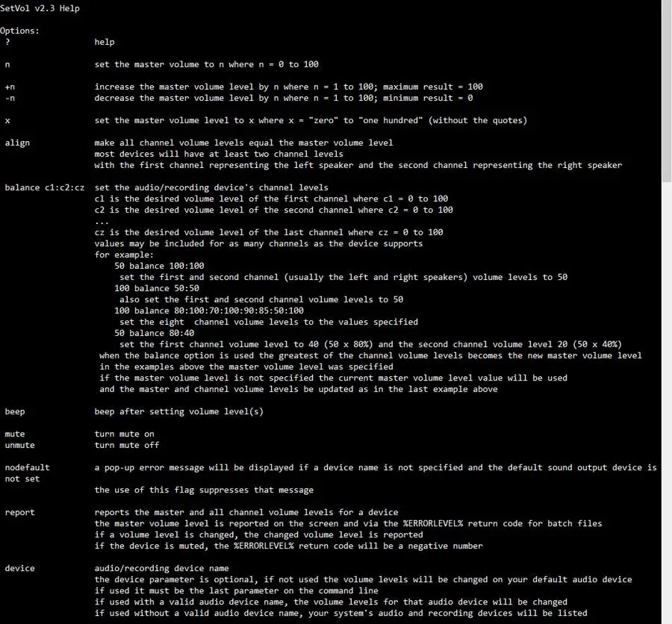The width and height of the screenshot is (672, 624).
Task: Click the 'help' description text
Action: click(x=105, y=42)
